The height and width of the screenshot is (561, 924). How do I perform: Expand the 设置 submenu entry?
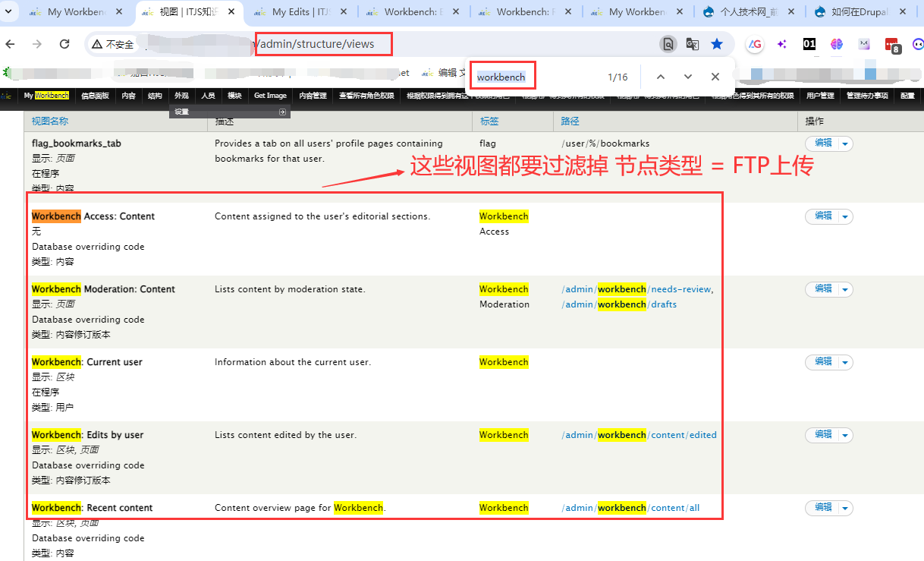(x=230, y=112)
